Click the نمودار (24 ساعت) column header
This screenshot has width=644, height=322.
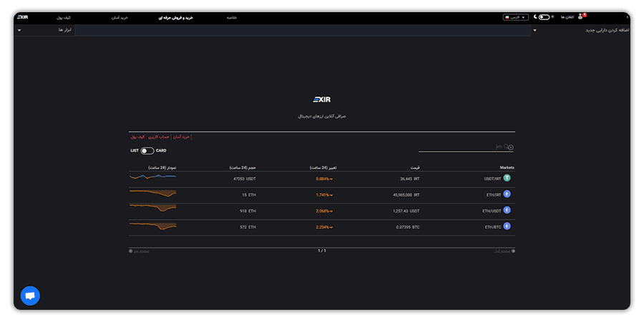click(x=162, y=167)
